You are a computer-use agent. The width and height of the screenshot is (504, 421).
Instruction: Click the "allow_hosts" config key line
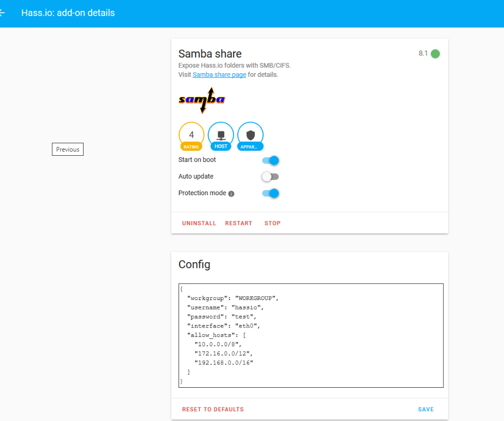coord(216,335)
